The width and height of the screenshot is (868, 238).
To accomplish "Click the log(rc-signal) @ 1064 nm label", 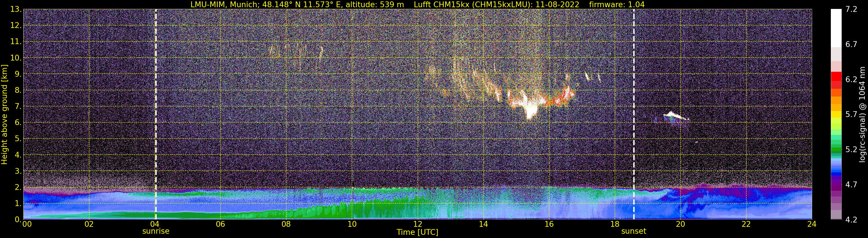I will pos(862,114).
